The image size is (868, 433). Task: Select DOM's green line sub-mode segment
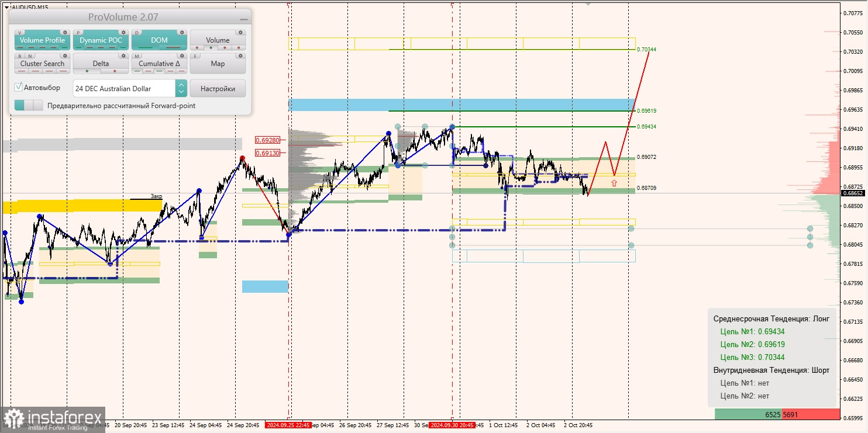coord(145,47)
